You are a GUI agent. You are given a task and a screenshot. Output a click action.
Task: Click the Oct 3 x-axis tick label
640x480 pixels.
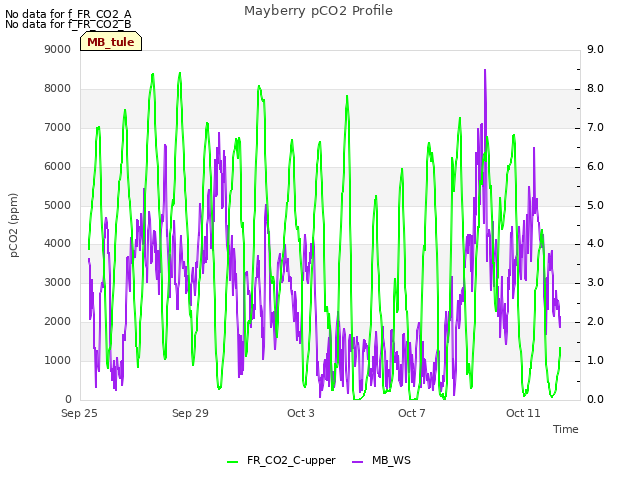301,413
